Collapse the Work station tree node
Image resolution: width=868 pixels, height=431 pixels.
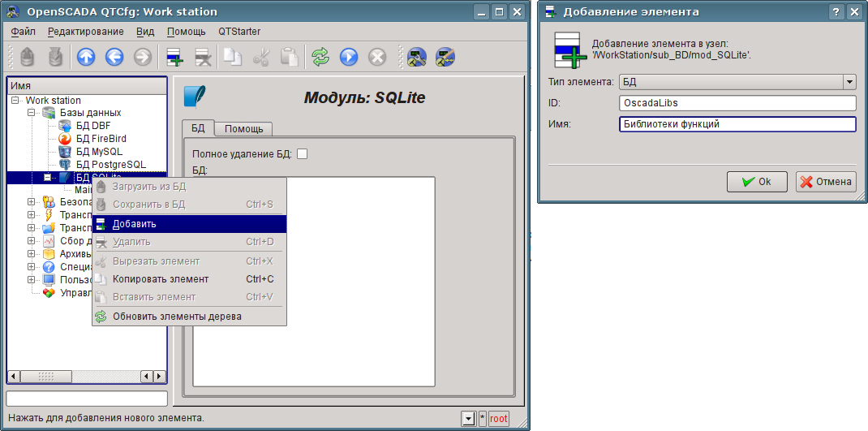click(15, 101)
